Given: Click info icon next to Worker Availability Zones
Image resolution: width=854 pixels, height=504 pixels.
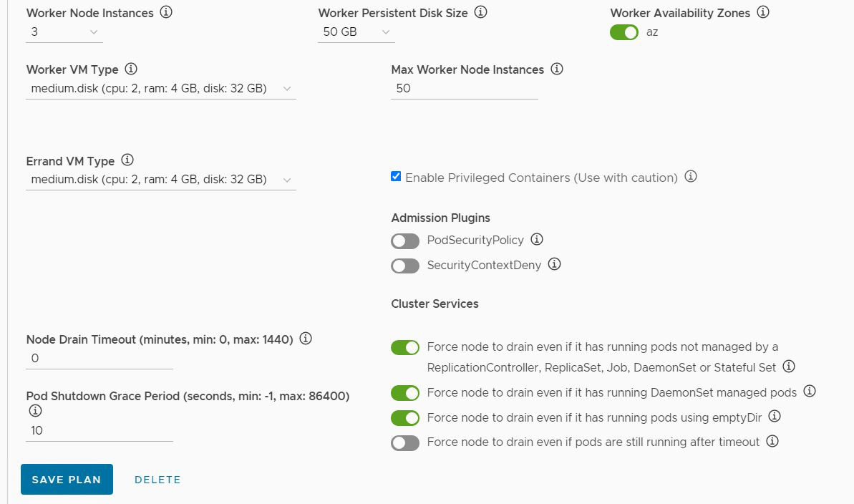Looking at the screenshot, I should click(x=763, y=12).
